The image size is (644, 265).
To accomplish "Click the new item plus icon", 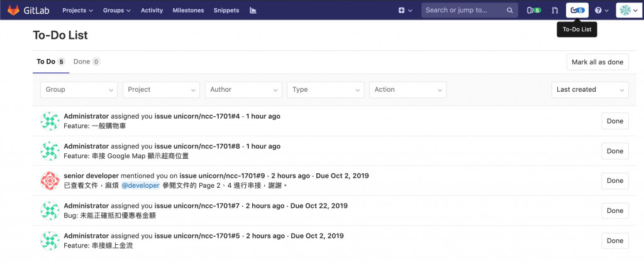I will (402, 11).
